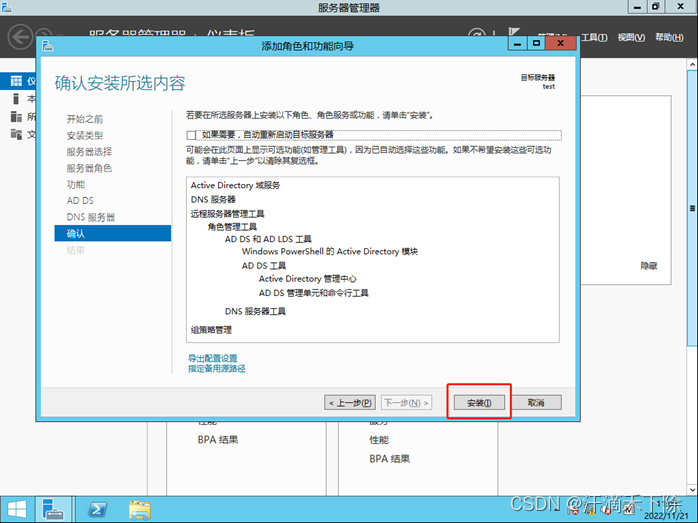
Task: Click the DNS 服务器工具 entry
Action: pos(255,311)
